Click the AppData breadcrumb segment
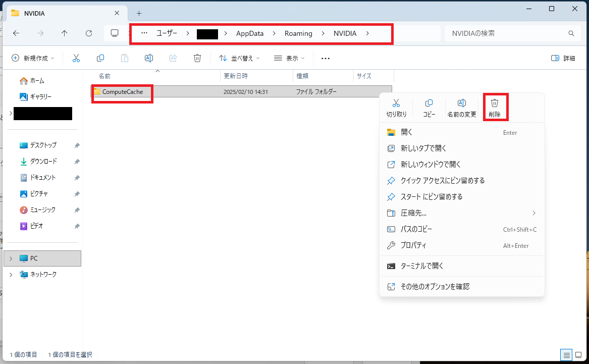The height and width of the screenshot is (364, 589). [250, 33]
